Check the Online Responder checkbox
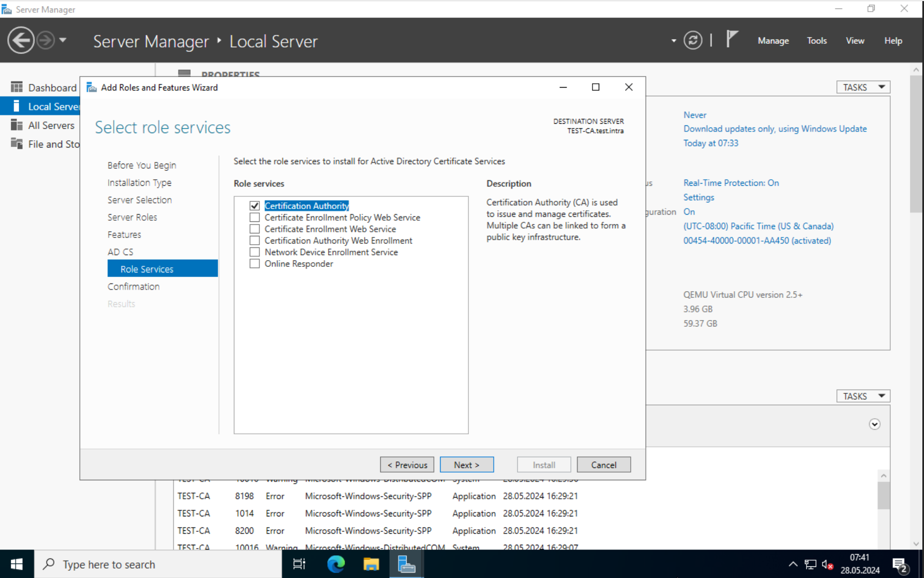 [255, 263]
